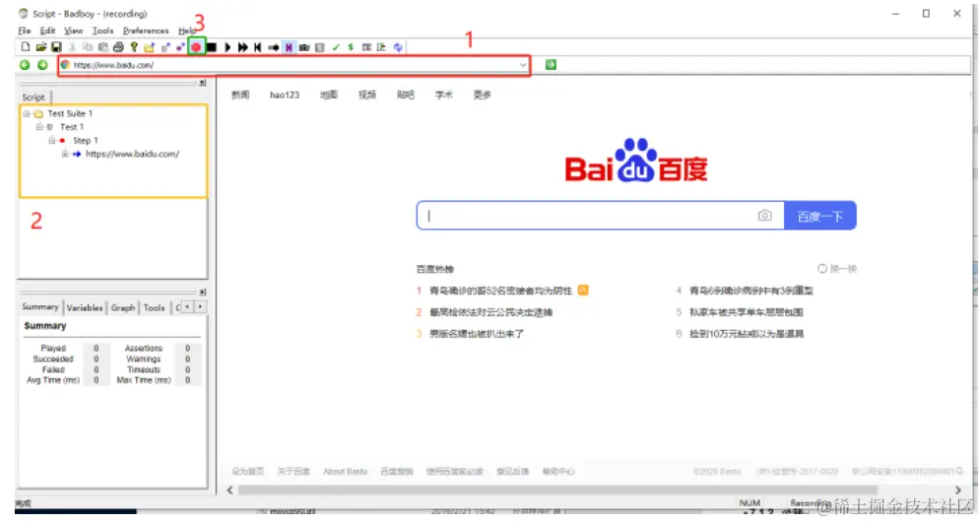The height and width of the screenshot is (523, 980).
Task: Go forward with the green forward arrow
Action: coord(42,64)
